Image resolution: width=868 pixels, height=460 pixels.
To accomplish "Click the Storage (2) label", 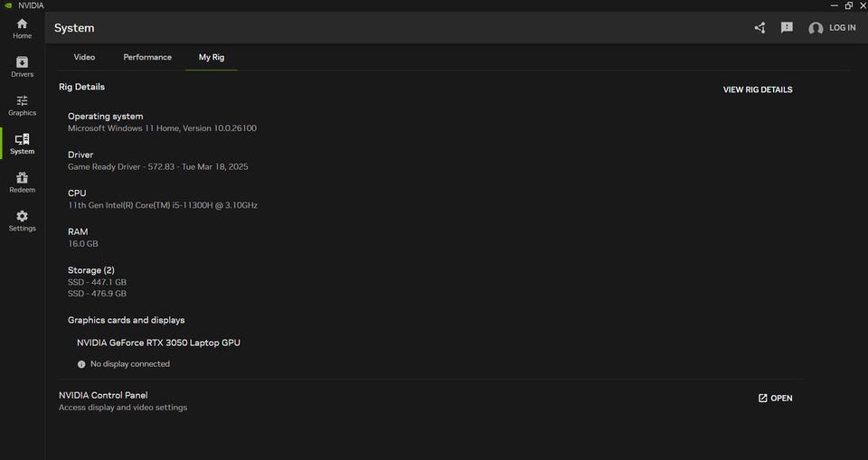I will pyautogui.click(x=90, y=270).
